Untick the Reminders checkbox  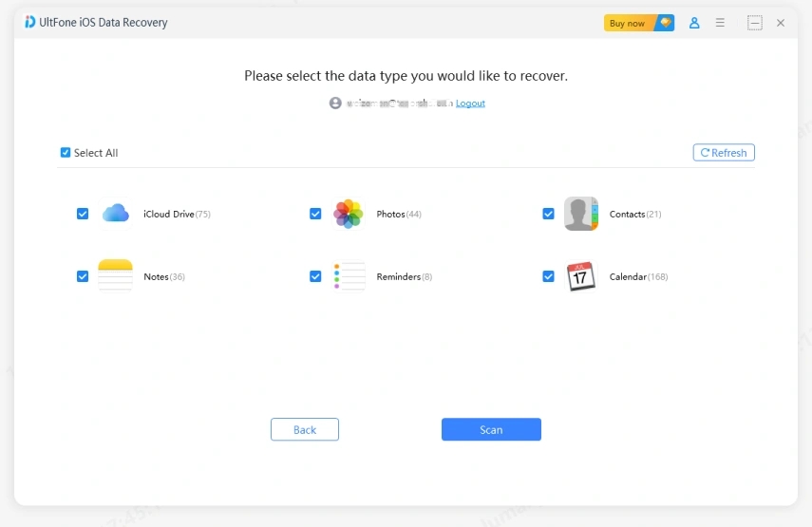click(315, 276)
